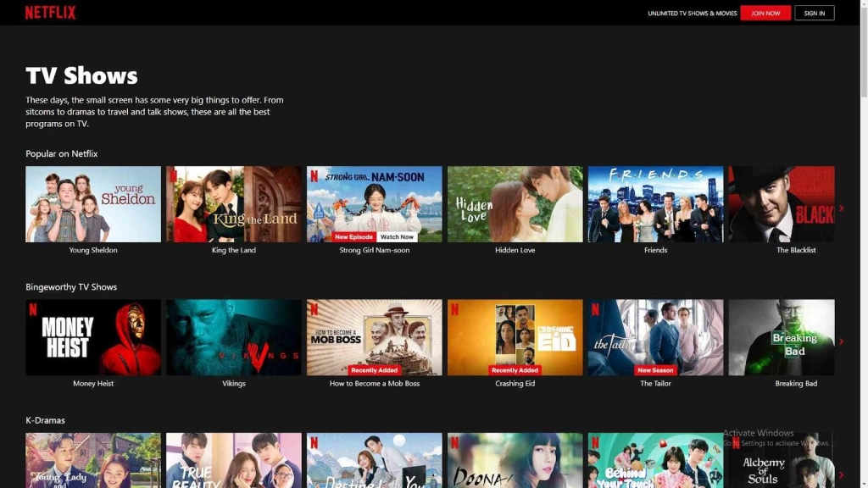Open the King the Land poster
The height and width of the screenshot is (488, 868).
pyautogui.click(x=234, y=204)
